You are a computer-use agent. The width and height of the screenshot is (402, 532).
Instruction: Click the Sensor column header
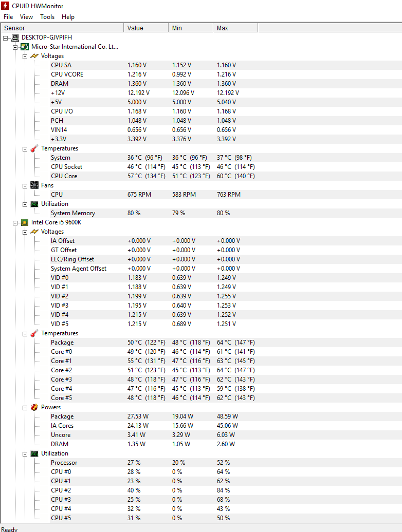pos(62,28)
